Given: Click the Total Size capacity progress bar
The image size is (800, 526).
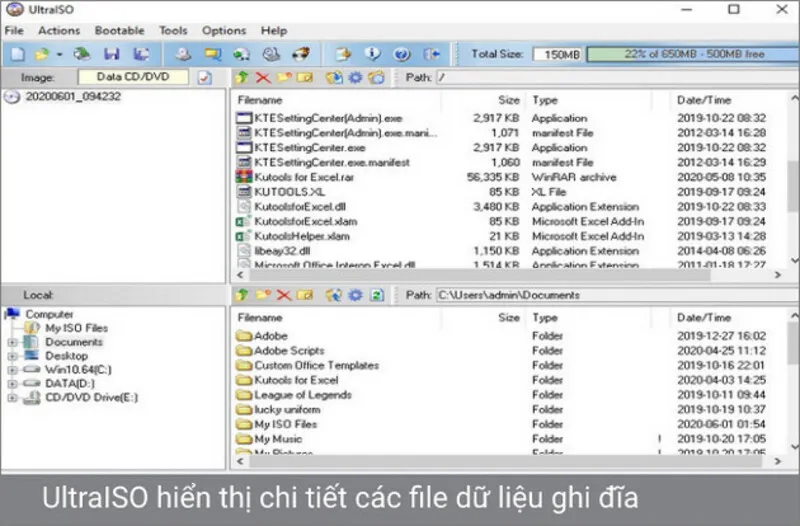Looking at the screenshot, I should coord(693,54).
